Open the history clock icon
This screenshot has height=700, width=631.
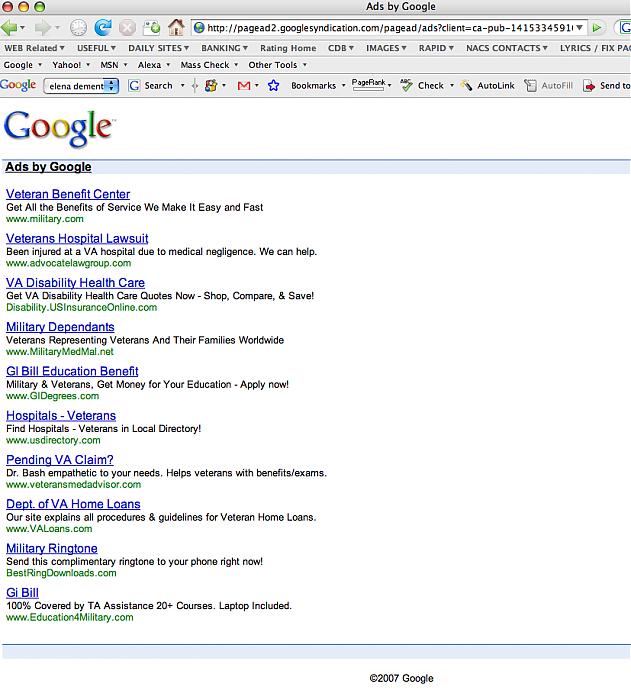pyautogui.click(x=78, y=28)
